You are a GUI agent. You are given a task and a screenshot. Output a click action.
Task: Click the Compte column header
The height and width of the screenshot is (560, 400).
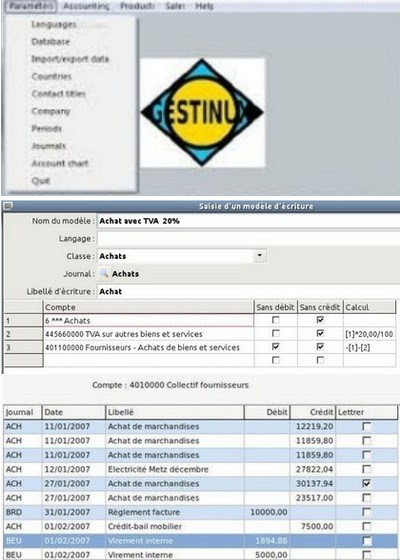[x=148, y=307]
